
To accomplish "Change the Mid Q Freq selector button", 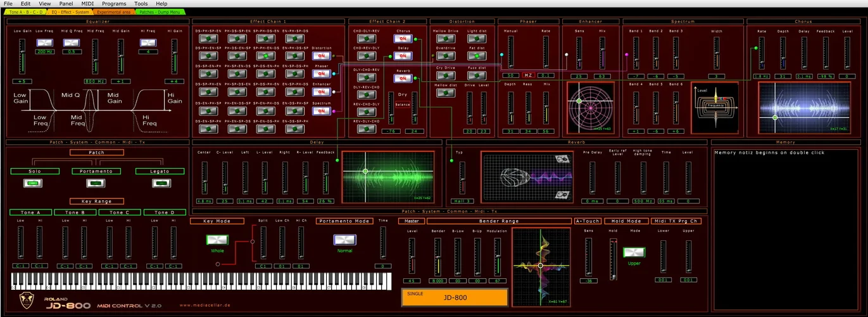I will tap(71, 42).
